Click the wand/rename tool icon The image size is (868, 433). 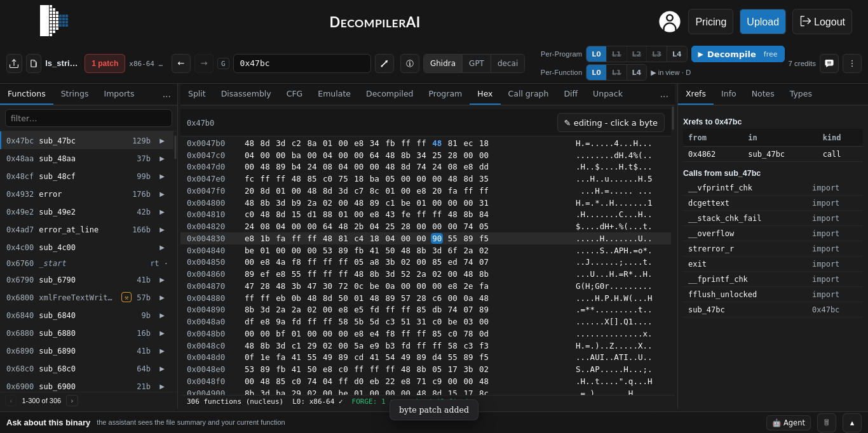(x=384, y=63)
